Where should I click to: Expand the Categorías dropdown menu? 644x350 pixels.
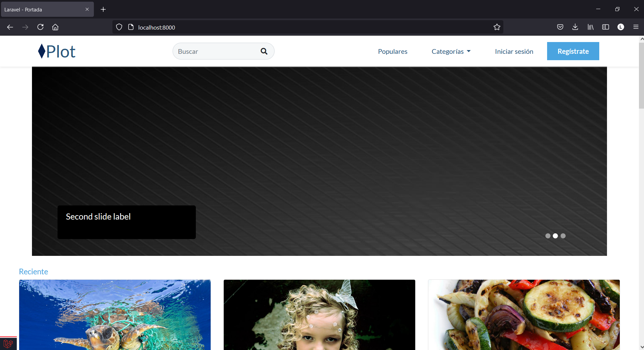(x=451, y=51)
